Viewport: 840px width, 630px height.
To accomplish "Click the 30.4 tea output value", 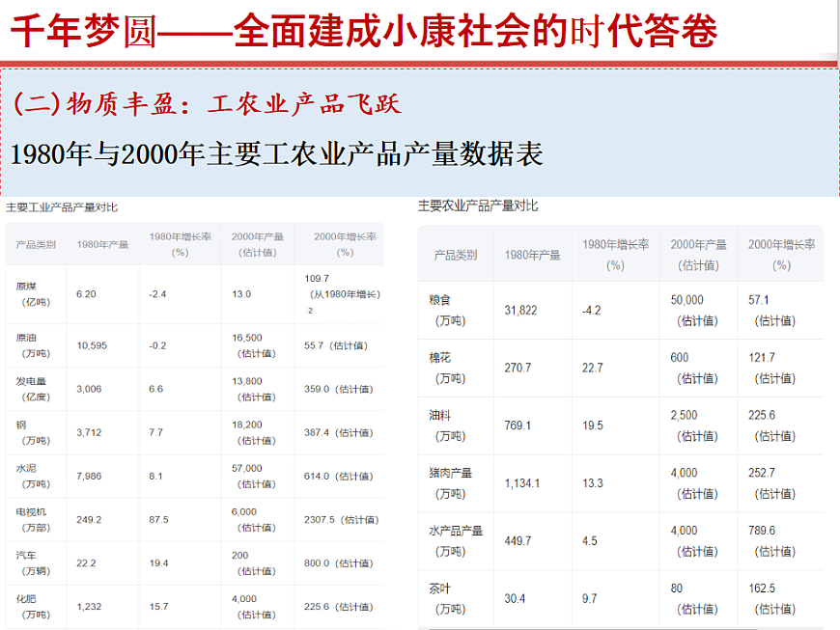I will (515, 598).
